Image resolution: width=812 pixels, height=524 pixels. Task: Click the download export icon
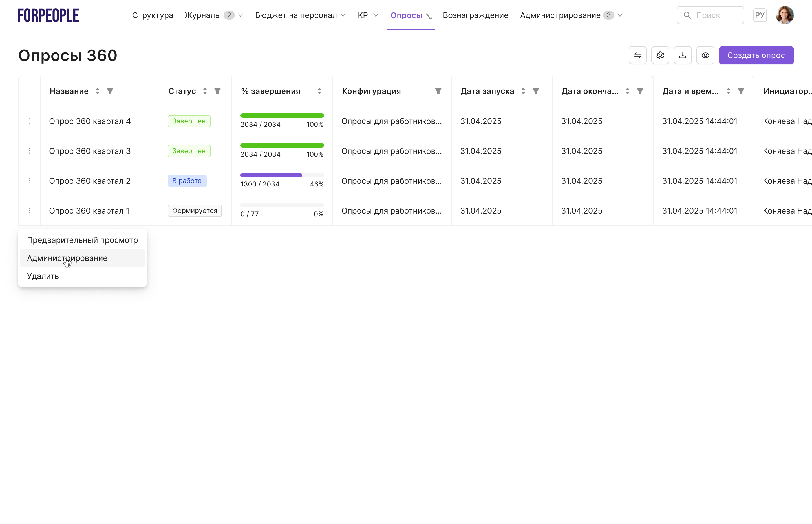coord(683,55)
